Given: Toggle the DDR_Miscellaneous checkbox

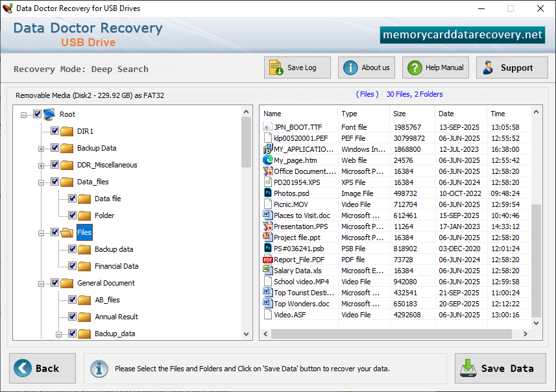Looking at the screenshot, I should point(54,165).
